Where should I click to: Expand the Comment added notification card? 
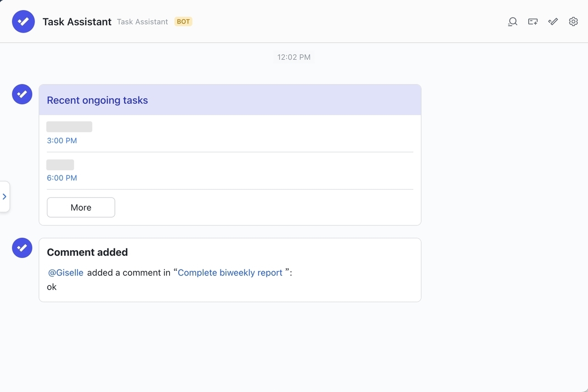[87, 252]
